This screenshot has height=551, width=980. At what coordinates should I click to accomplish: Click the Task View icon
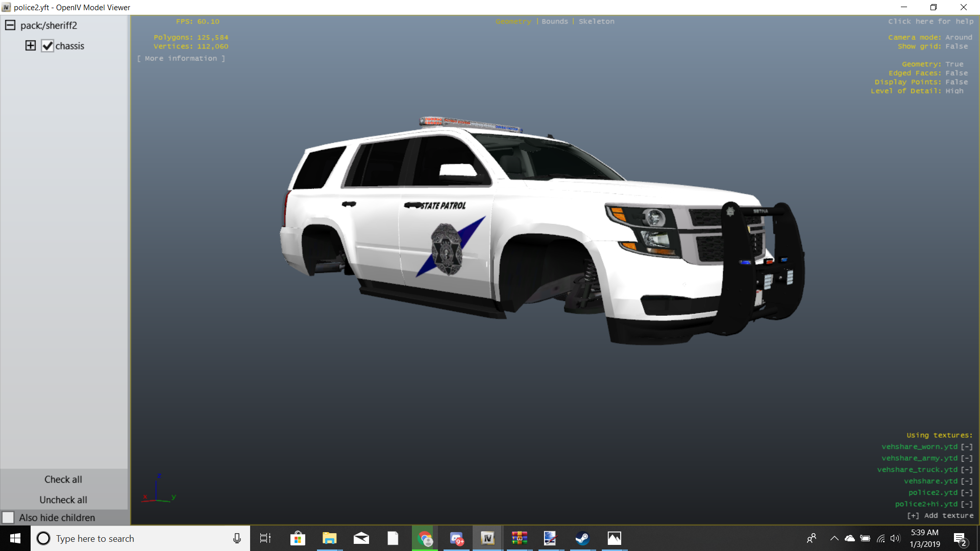[x=265, y=538]
